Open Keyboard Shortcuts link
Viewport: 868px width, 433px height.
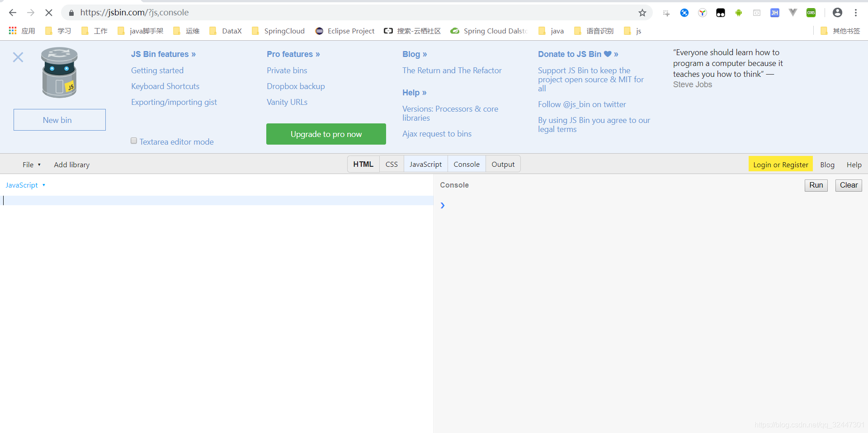tap(165, 86)
